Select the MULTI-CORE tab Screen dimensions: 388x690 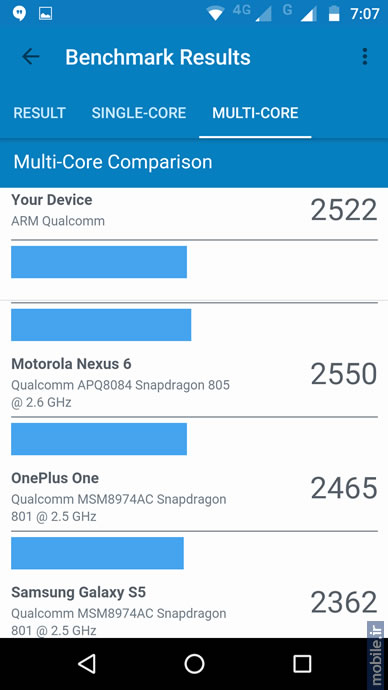(255, 113)
